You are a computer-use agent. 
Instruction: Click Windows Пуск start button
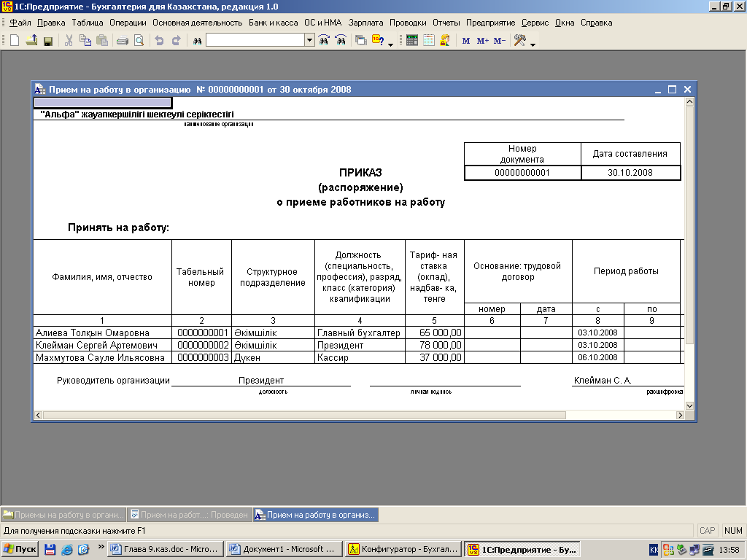(x=19, y=549)
